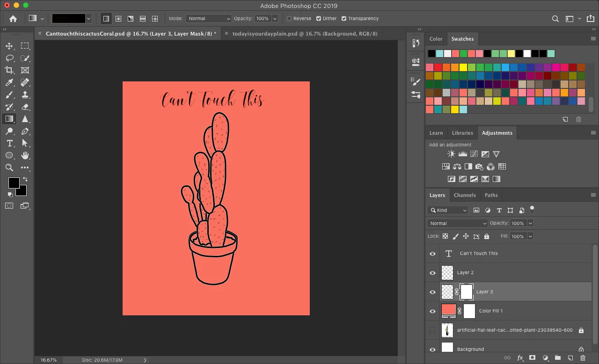The image size is (599, 364).
Task: Select the Crop tool
Action: click(x=9, y=70)
